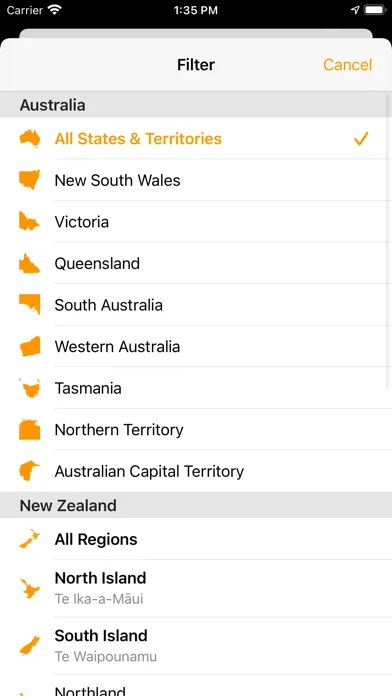
Task: Tap the Northern Territory shape icon
Action: pos(30,430)
